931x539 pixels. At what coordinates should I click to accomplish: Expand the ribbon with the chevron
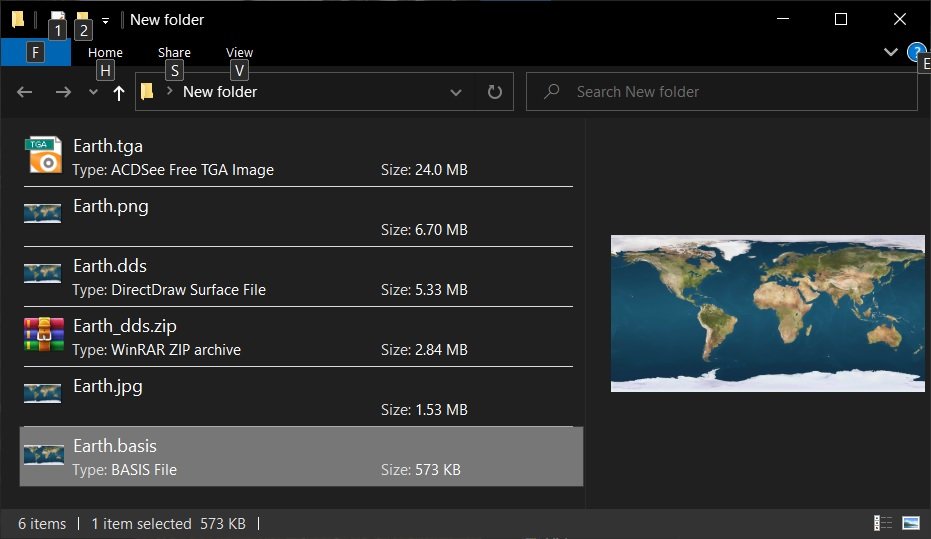(891, 51)
